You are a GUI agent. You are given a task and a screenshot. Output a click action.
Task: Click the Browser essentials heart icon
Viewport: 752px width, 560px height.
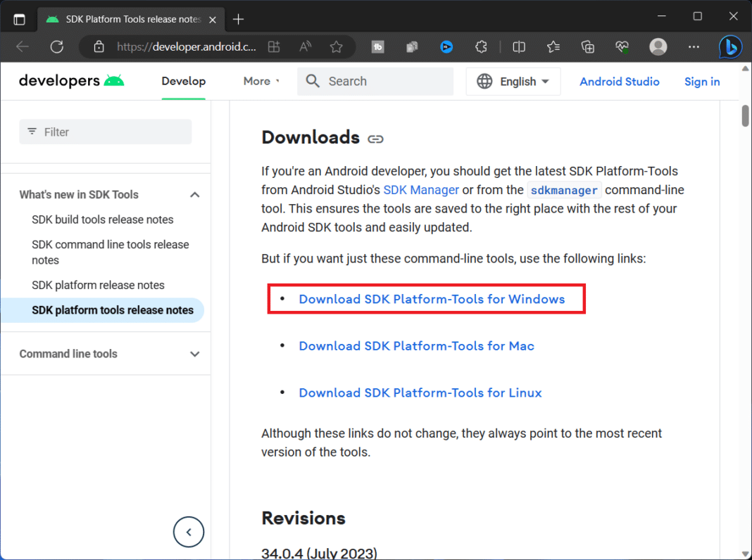(622, 46)
